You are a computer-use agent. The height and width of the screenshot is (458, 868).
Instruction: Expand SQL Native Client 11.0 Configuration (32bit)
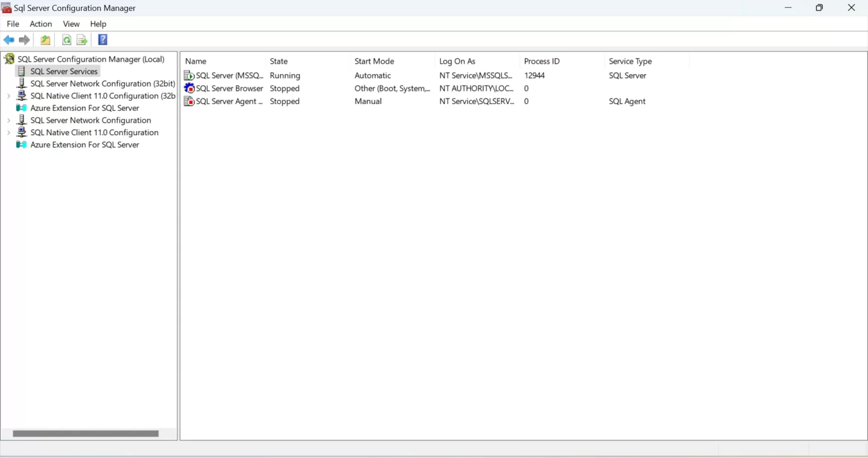(8, 96)
